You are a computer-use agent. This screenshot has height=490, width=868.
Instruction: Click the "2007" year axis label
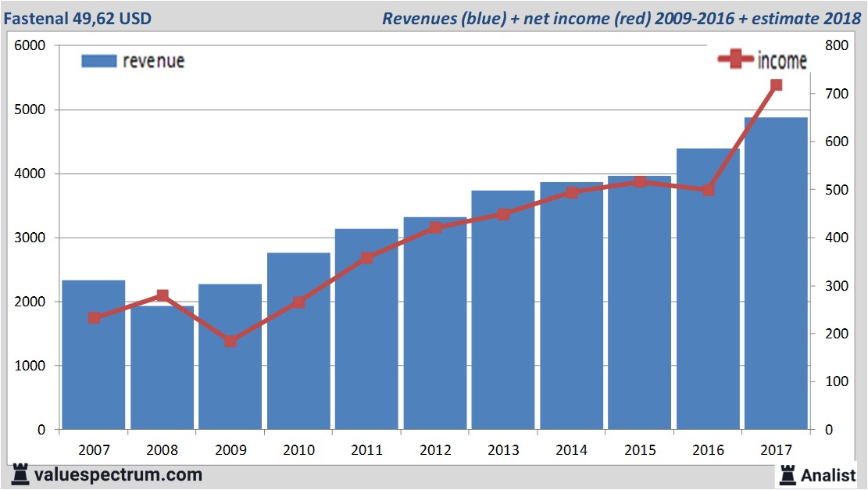pyautogui.click(x=94, y=449)
